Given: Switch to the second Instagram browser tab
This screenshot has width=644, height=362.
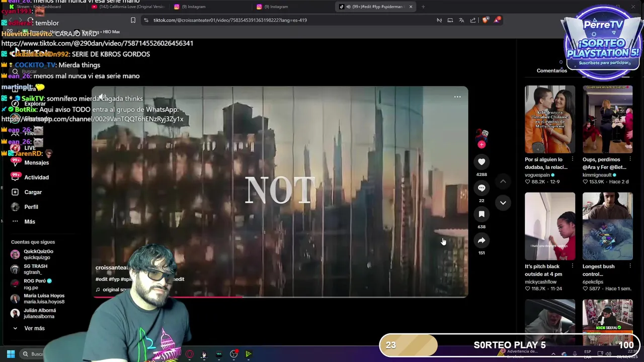Looking at the screenshot, I should [292, 7].
